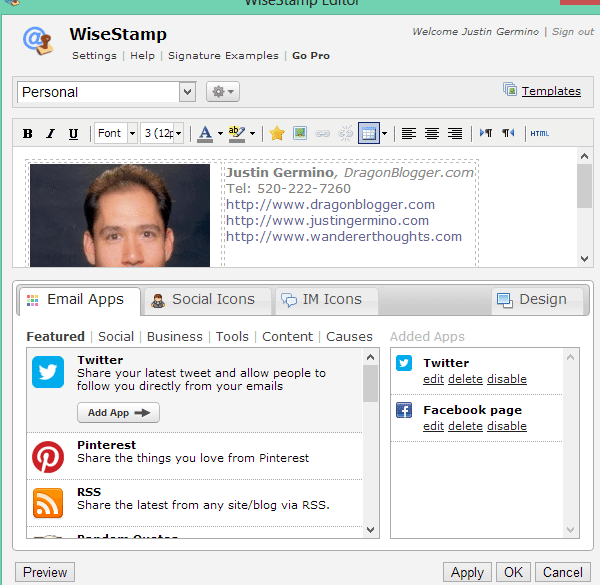Click delete link under Facebook page
Viewport: 600px width, 585px height.
pos(465,426)
